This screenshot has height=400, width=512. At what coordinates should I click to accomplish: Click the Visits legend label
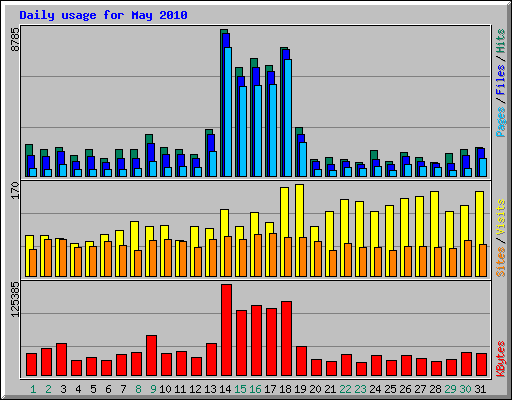click(x=501, y=218)
